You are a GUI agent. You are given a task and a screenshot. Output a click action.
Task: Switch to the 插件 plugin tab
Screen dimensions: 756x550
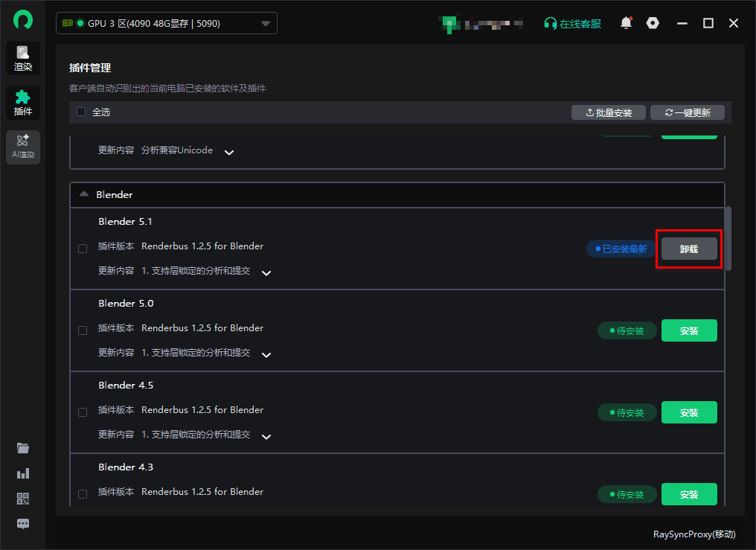(x=23, y=103)
